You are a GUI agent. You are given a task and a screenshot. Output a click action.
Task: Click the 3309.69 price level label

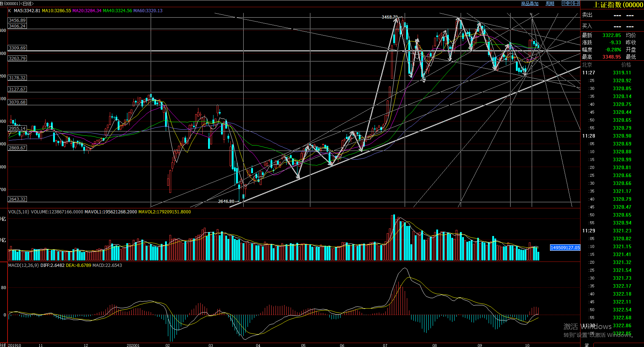[x=17, y=48]
